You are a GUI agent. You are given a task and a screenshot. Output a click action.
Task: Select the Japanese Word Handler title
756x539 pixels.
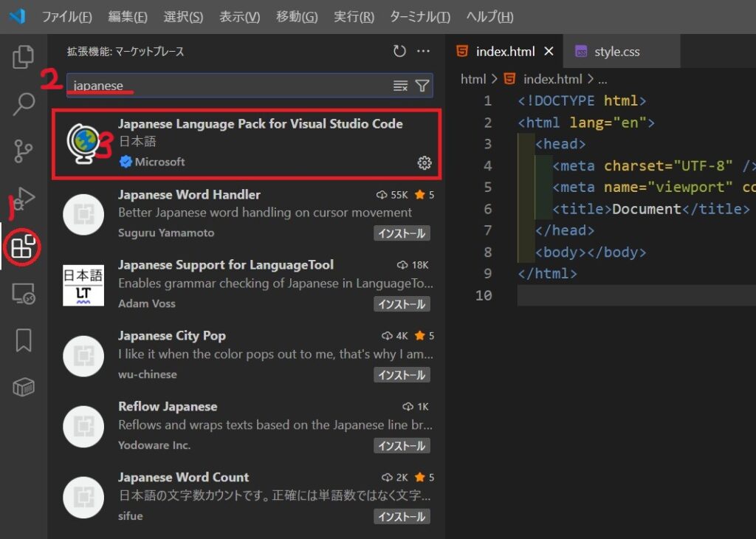click(189, 195)
